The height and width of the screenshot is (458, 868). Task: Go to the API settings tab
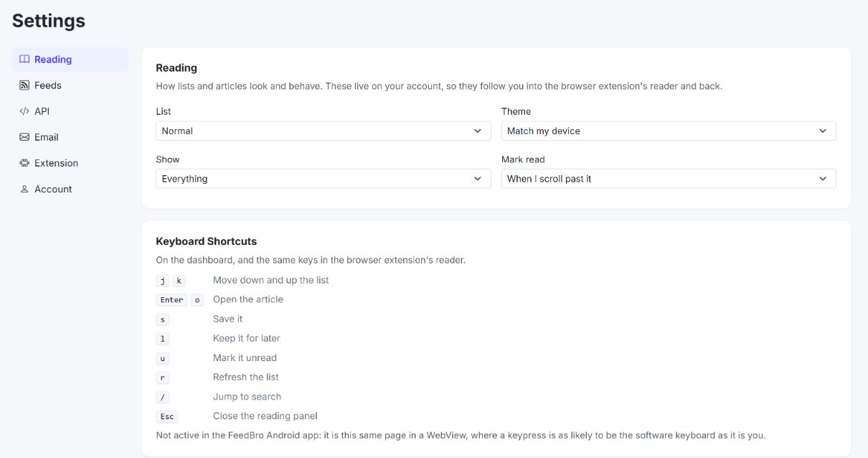(x=70, y=111)
